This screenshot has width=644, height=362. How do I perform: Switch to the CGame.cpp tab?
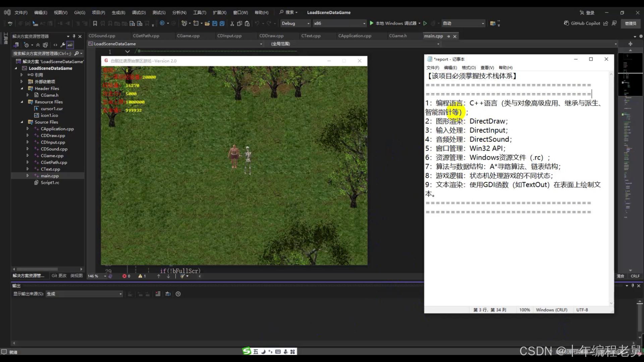pyautogui.click(x=188, y=36)
